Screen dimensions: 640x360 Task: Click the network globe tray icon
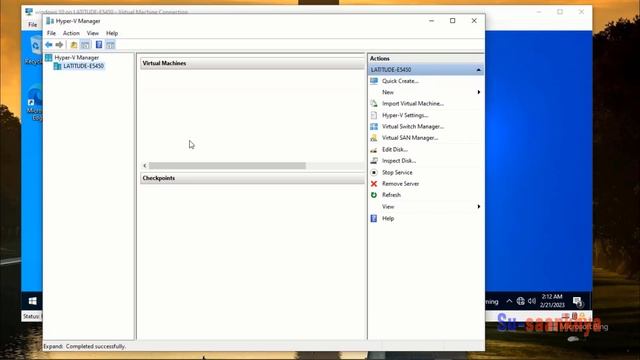coord(520,301)
